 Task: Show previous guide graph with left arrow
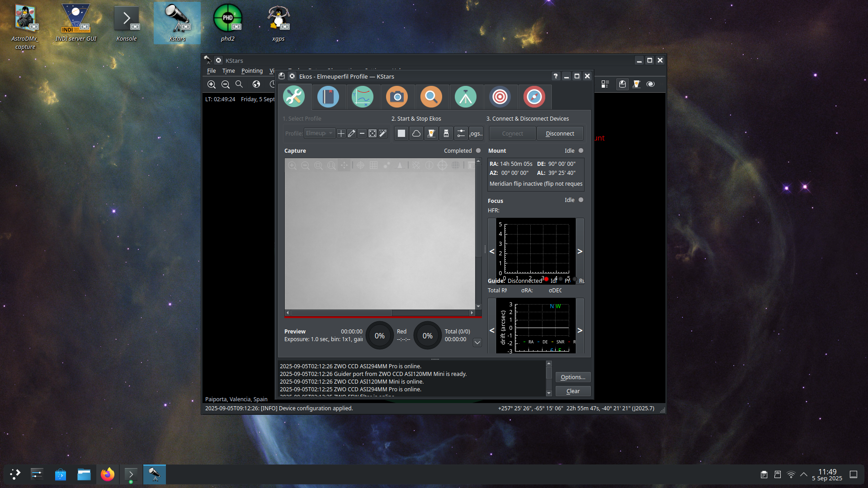point(492,330)
